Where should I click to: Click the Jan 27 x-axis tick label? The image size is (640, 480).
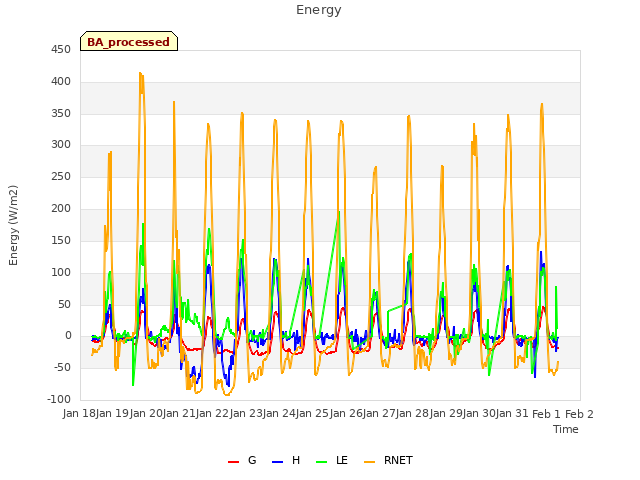(x=379, y=414)
